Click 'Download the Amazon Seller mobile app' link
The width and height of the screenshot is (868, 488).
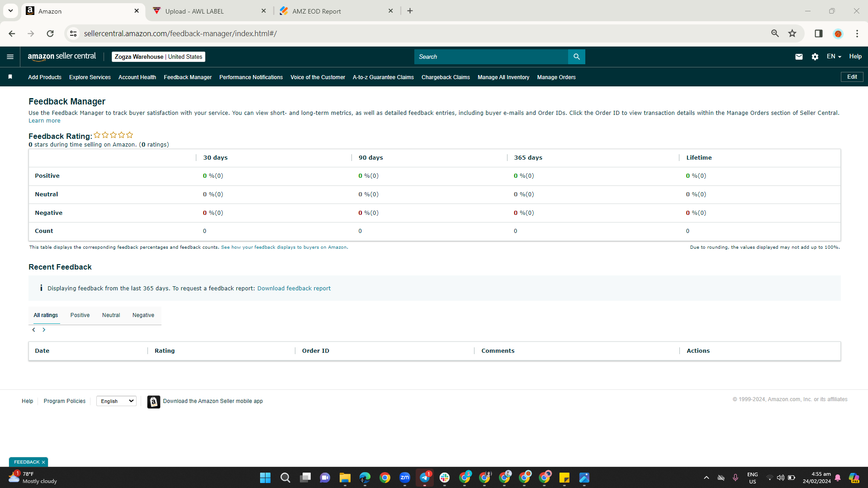pyautogui.click(x=213, y=401)
